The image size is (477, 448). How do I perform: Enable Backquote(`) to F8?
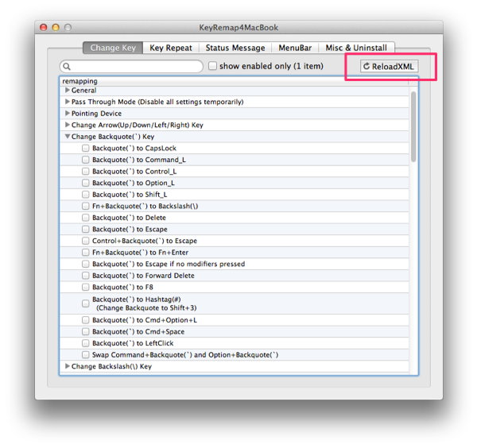[86, 287]
